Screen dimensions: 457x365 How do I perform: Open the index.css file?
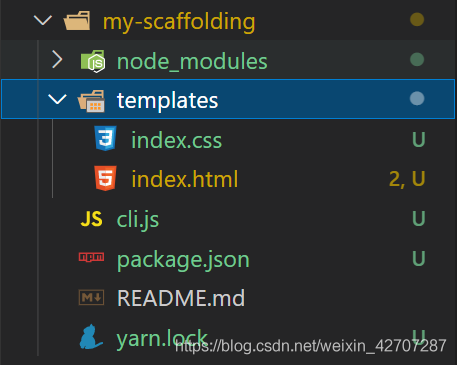[x=177, y=140]
